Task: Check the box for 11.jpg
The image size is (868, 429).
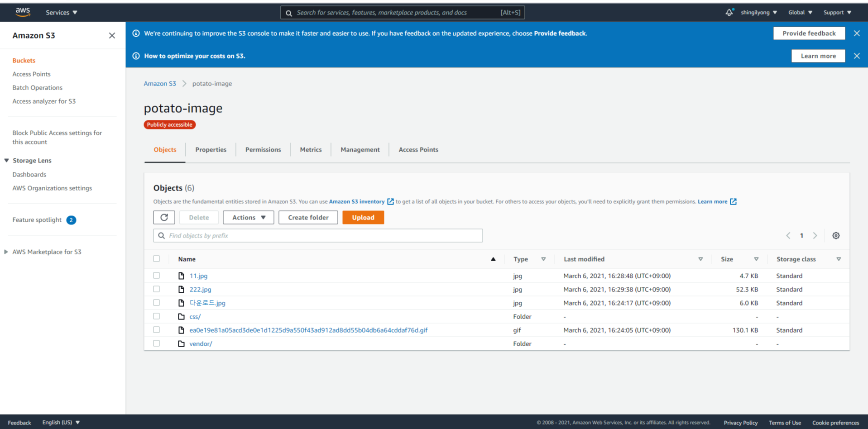Action: [157, 275]
